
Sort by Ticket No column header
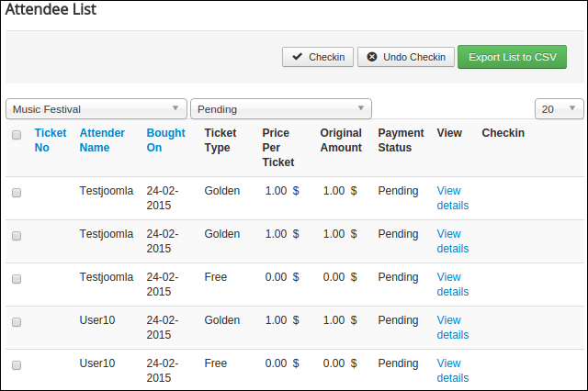51,140
